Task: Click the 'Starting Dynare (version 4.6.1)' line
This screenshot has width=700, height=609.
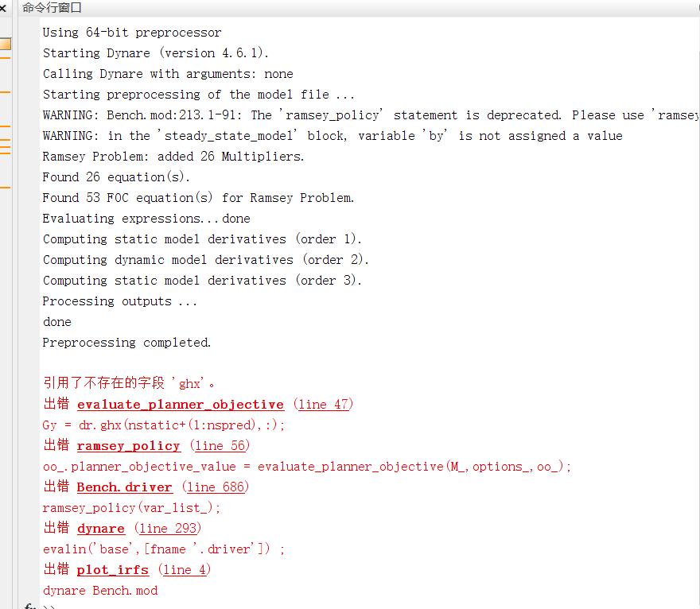Action: pyautogui.click(x=156, y=53)
